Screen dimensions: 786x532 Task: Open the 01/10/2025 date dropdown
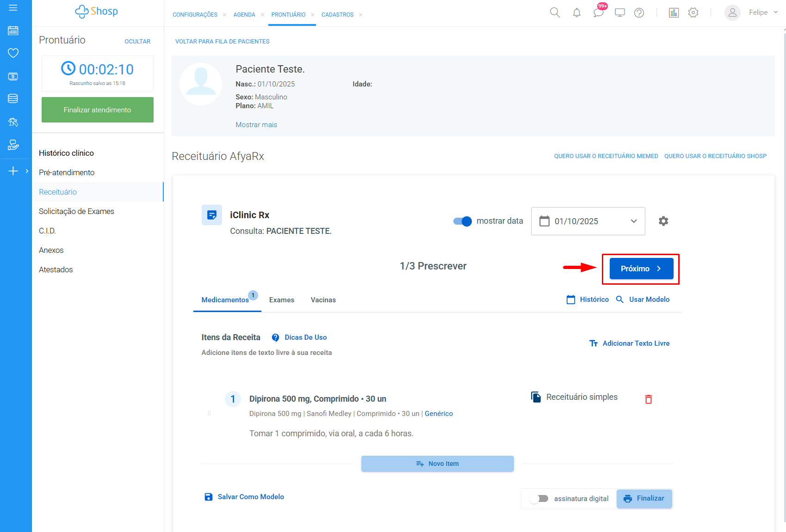click(588, 221)
